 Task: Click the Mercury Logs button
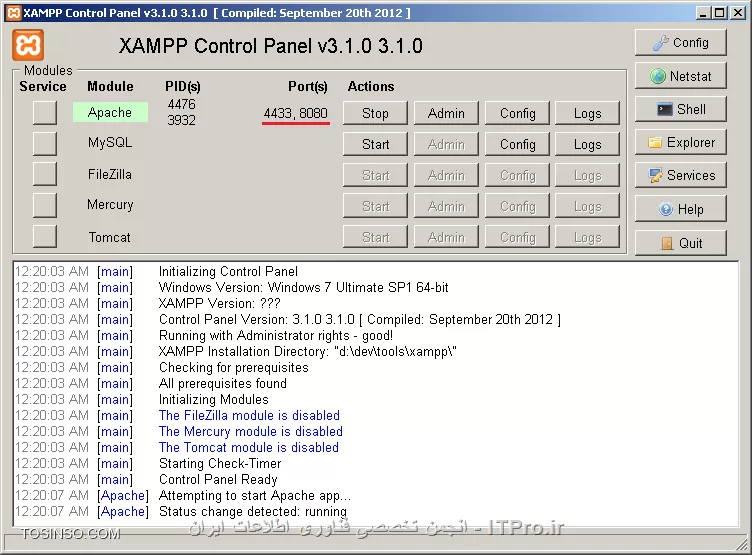coord(587,206)
